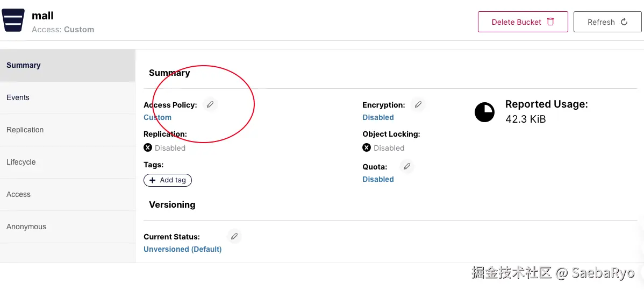
Task: Click the Custom access policy link
Action: click(x=158, y=117)
